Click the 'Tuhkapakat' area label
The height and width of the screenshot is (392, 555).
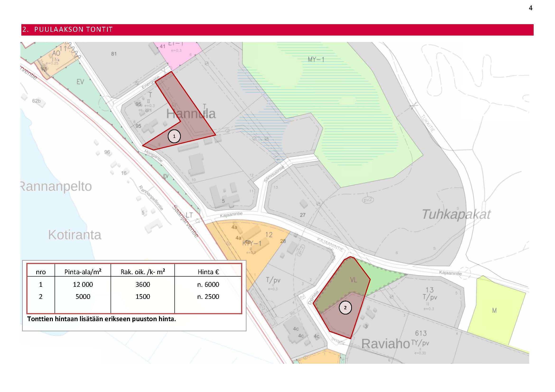click(456, 214)
